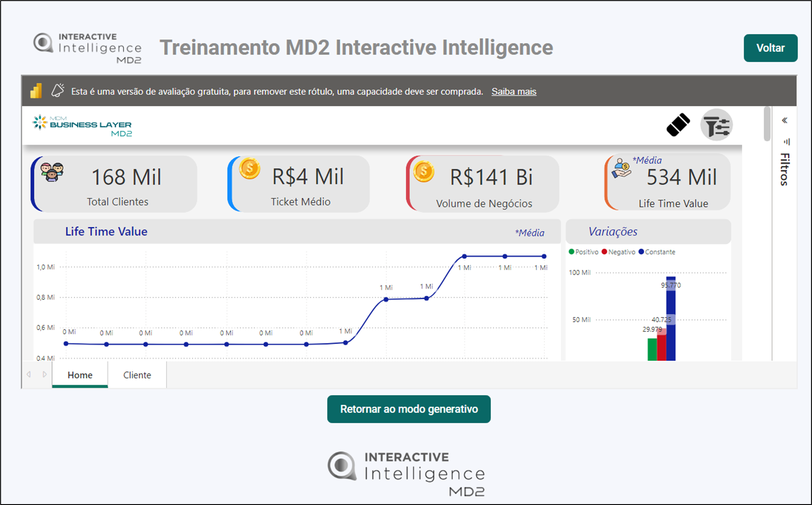Click the Power BI logo icon

[x=36, y=91]
